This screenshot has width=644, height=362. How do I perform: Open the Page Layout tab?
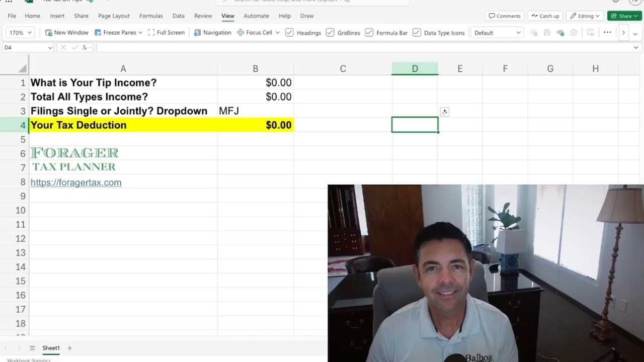tap(114, 16)
